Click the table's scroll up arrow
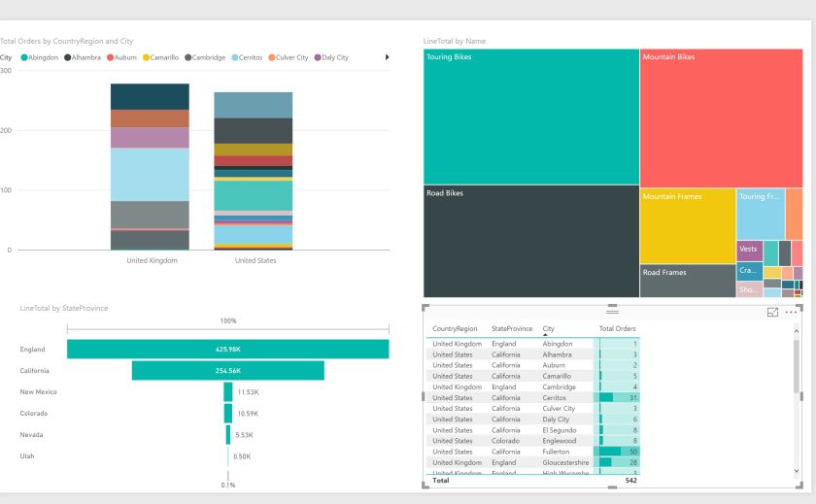This screenshot has height=504, width=816. click(798, 332)
